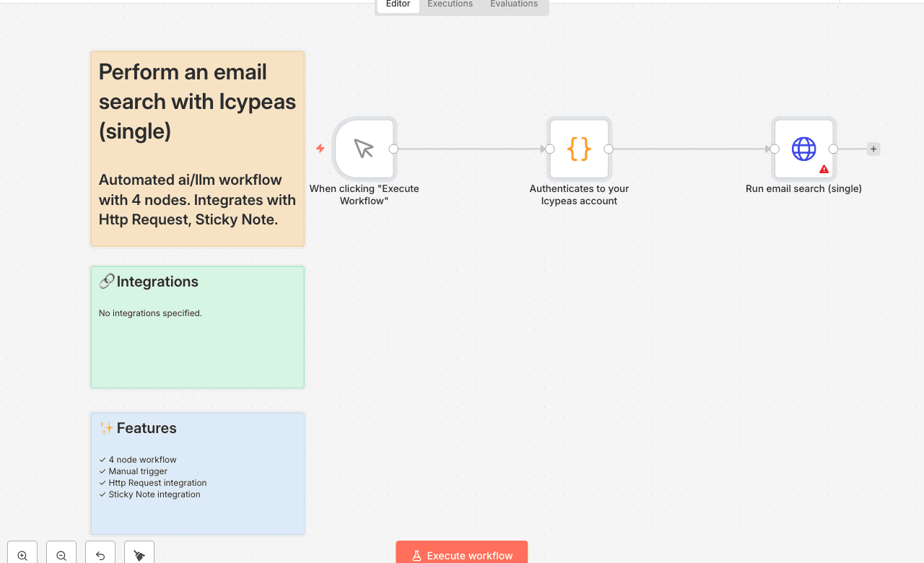Image resolution: width=924 pixels, height=563 pixels.
Task: Add a node after email search with the plus
Action: (x=873, y=148)
